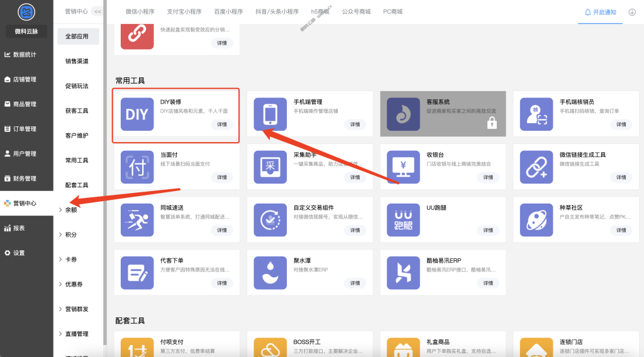
Task: Click 详情 on 种草社区 card
Action: tap(621, 230)
